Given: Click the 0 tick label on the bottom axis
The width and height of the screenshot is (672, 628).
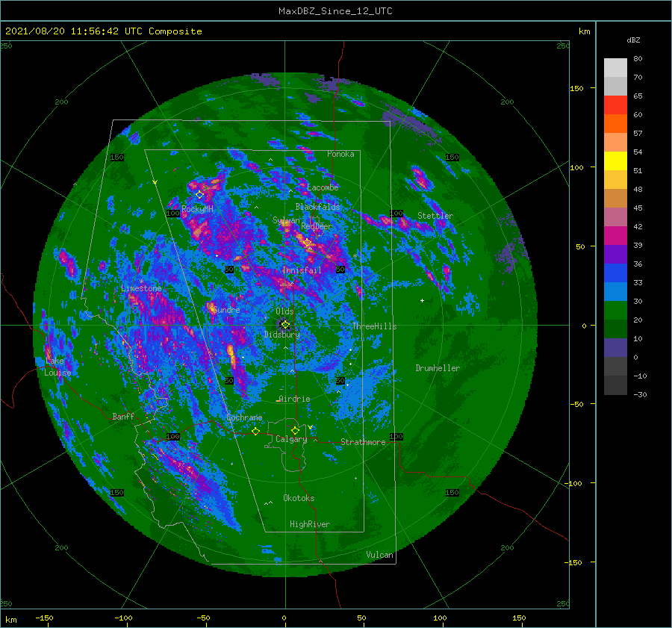Looking at the screenshot, I should (284, 618).
